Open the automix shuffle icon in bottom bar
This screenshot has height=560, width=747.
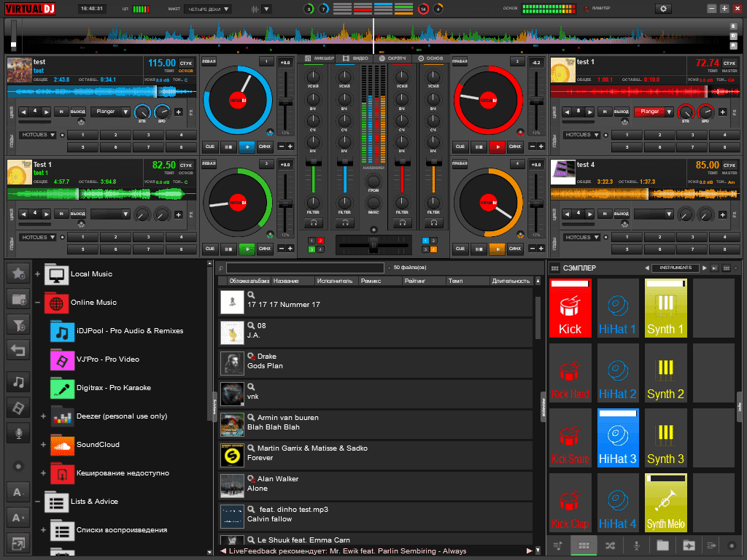click(x=610, y=545)
